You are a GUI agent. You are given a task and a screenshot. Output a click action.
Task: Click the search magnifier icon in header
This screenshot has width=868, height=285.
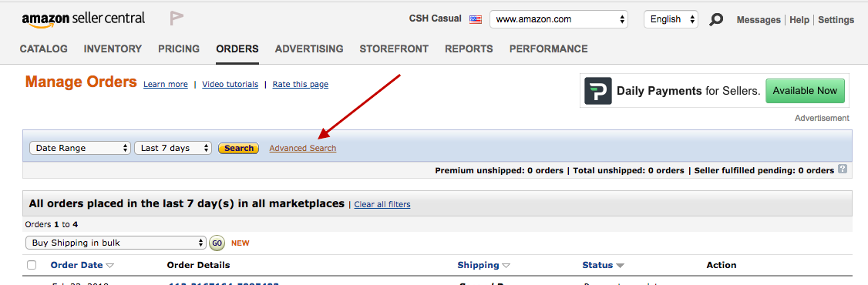[716, 20]
